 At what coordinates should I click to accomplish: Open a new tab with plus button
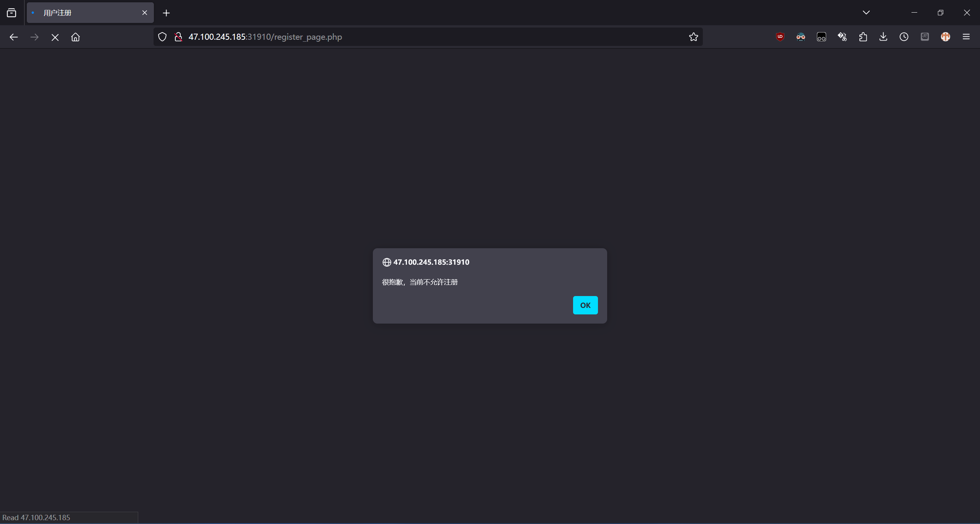(x=166, y=13)
